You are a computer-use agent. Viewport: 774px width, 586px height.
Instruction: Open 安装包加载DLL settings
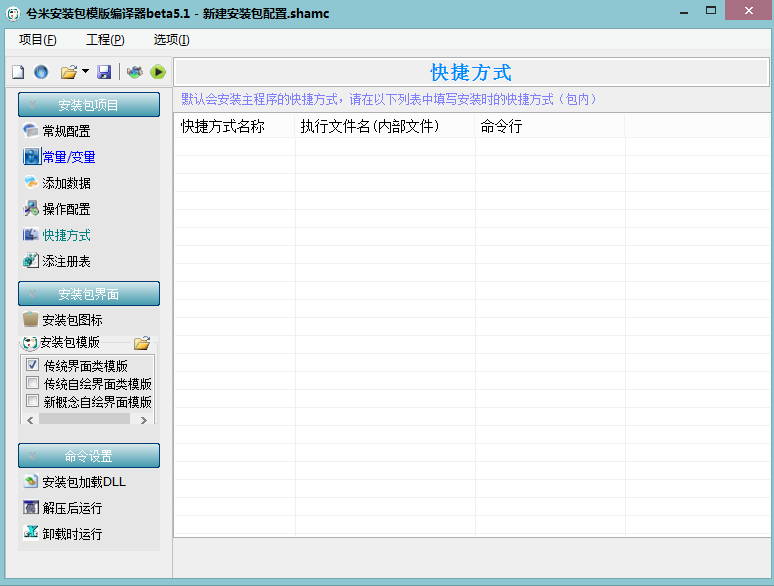83,482
